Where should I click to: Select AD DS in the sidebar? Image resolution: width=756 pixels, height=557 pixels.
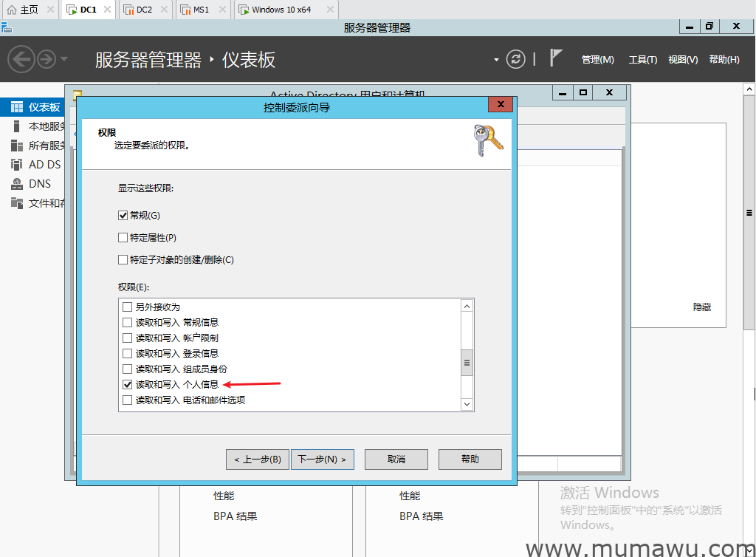[x=32, y=164]
